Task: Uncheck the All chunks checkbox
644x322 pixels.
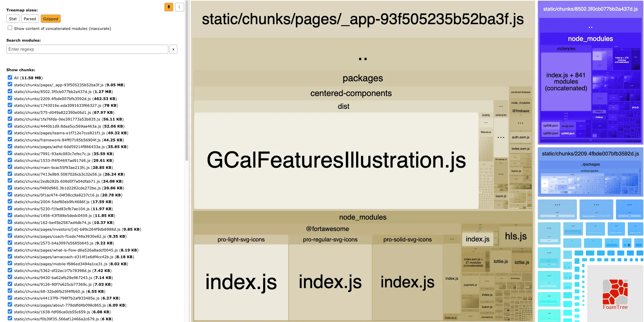Action: point(10,77)
